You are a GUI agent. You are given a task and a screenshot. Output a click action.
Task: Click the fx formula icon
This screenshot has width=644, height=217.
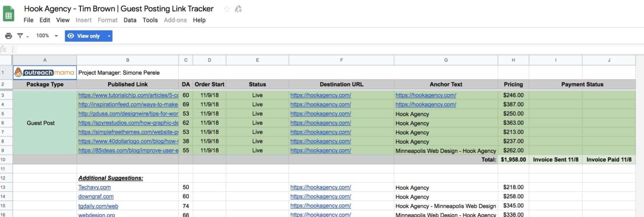pyautogui.click(x=4, y=49)
